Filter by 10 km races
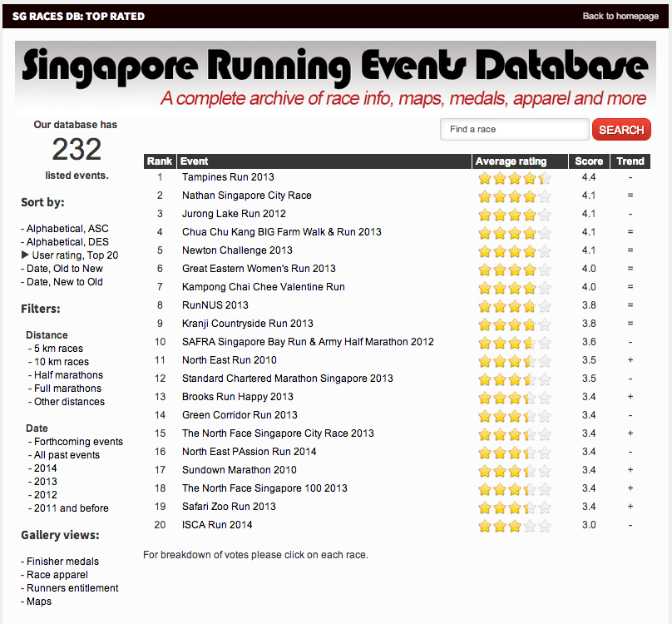Image resolution: width=672 pixels, height=624 pixels. pos(62,362)
